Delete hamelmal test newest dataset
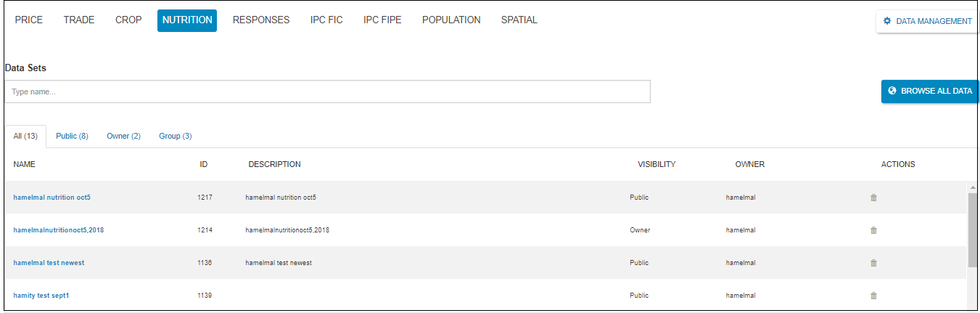 (873, 263)
